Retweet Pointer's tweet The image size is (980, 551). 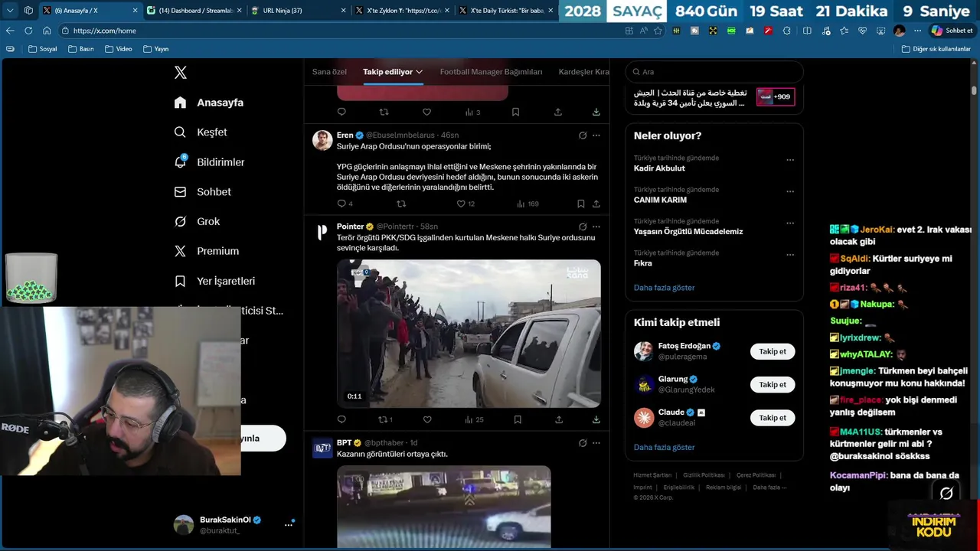point(384,419)
